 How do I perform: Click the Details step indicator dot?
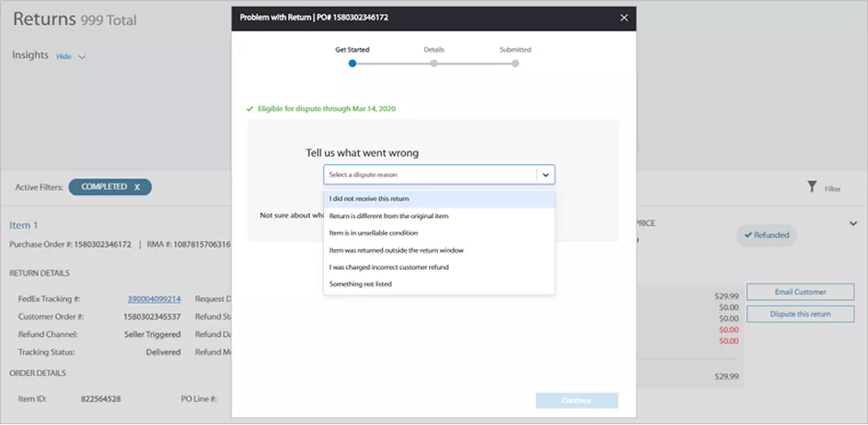click(434, 63)
